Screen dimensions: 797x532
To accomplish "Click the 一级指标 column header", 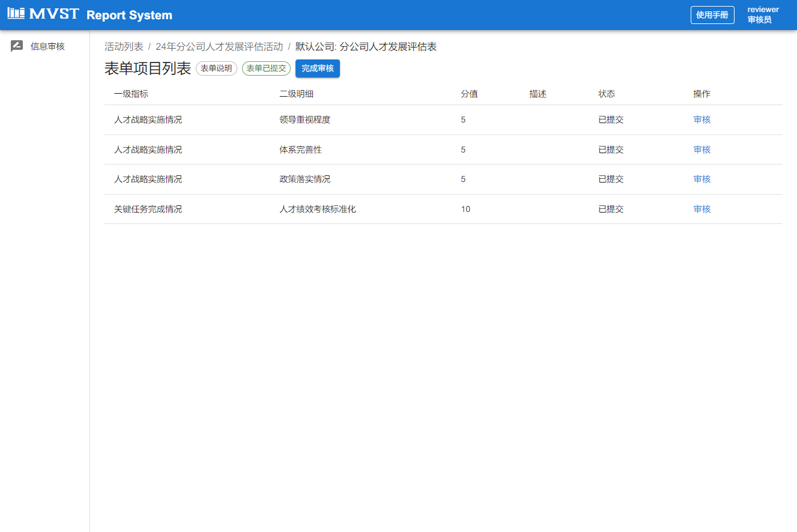I will point(131,94).
